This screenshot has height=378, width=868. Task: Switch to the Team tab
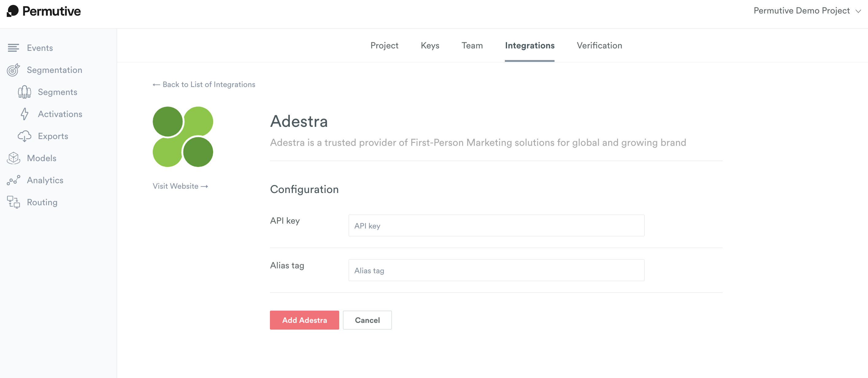(472, 45)
